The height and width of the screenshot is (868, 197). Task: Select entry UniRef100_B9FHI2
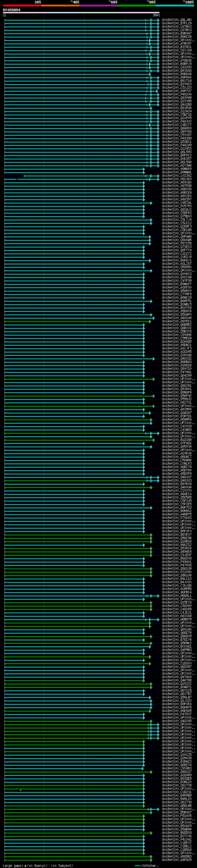click(x=177, y=155)
